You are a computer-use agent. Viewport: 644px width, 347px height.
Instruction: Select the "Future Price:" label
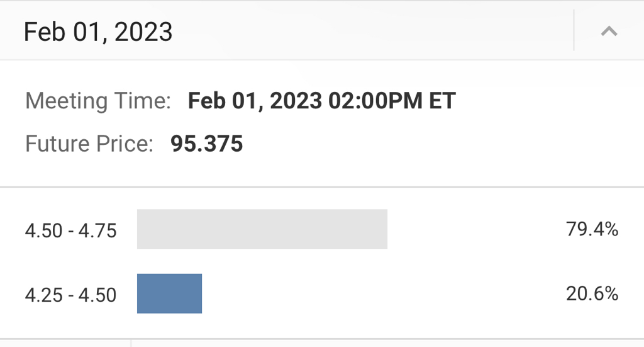point(89,144)
